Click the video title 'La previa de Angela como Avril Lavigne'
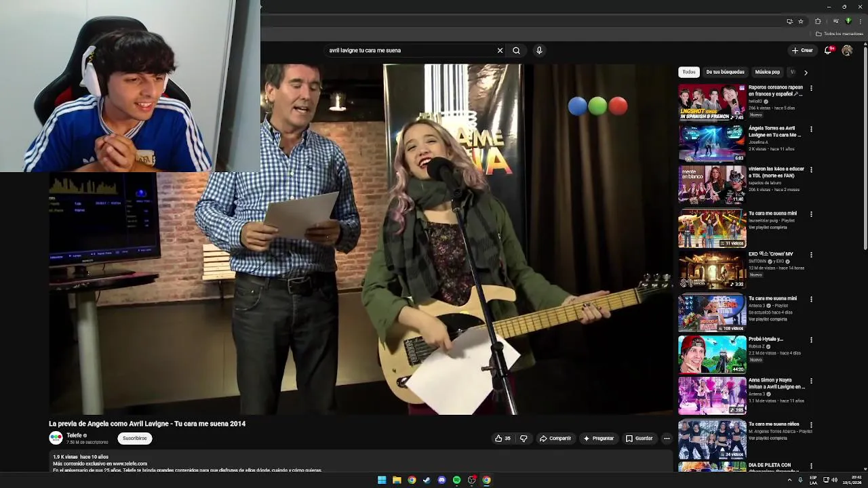 coord(147,424)
